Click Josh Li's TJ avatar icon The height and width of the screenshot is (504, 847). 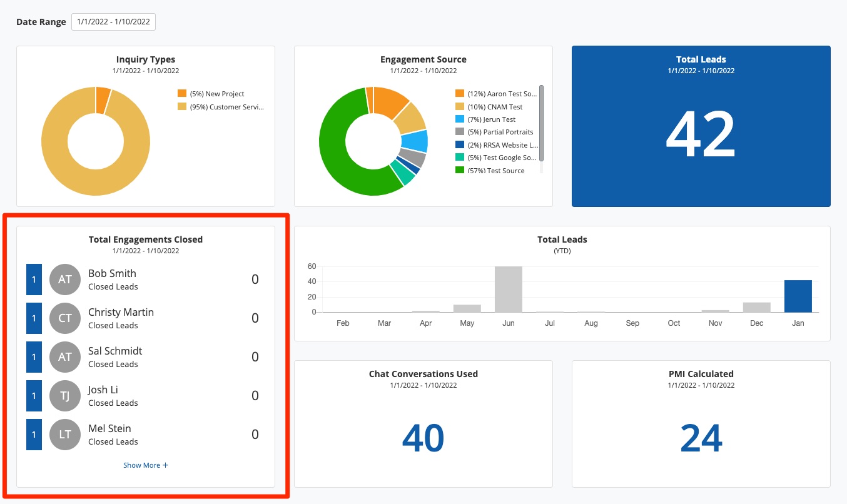[x=65, y=396]
